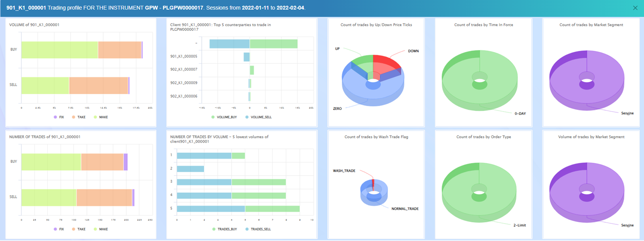Click the red WASH_TRADE slice
This screenshot has height=241, width=644.
click(x=373, y=184)
